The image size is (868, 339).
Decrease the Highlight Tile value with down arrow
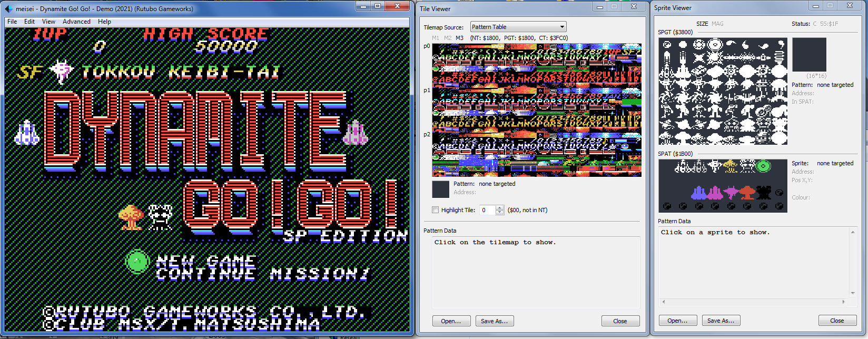coord(500,213)
